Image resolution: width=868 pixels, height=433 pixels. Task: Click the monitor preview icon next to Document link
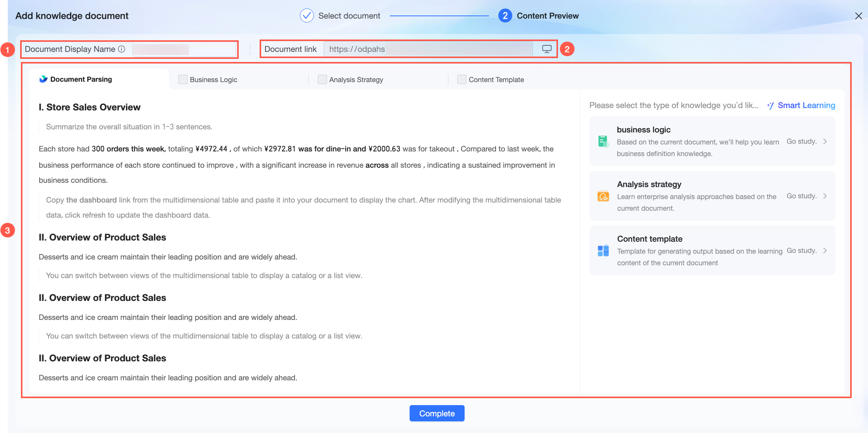click(547, 49)
